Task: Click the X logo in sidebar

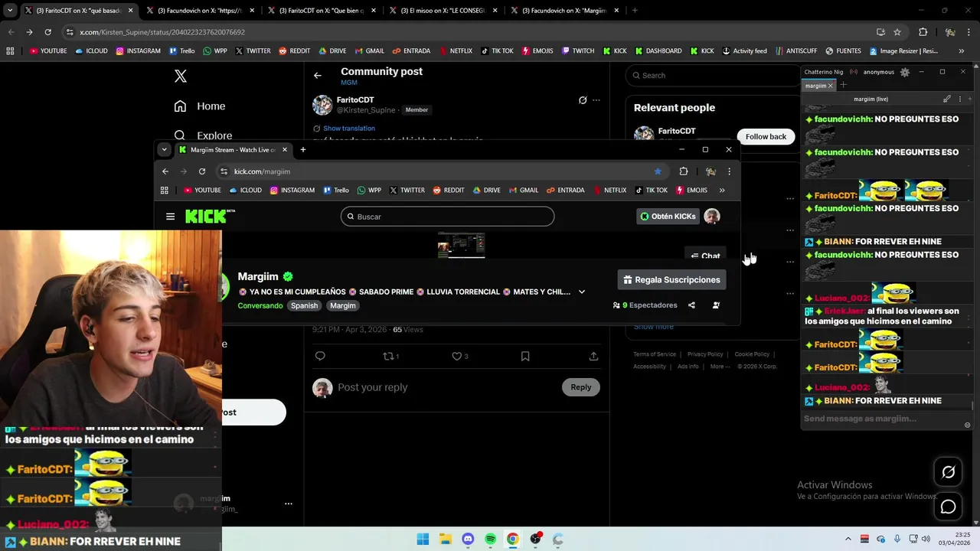Action: point(181,76)
